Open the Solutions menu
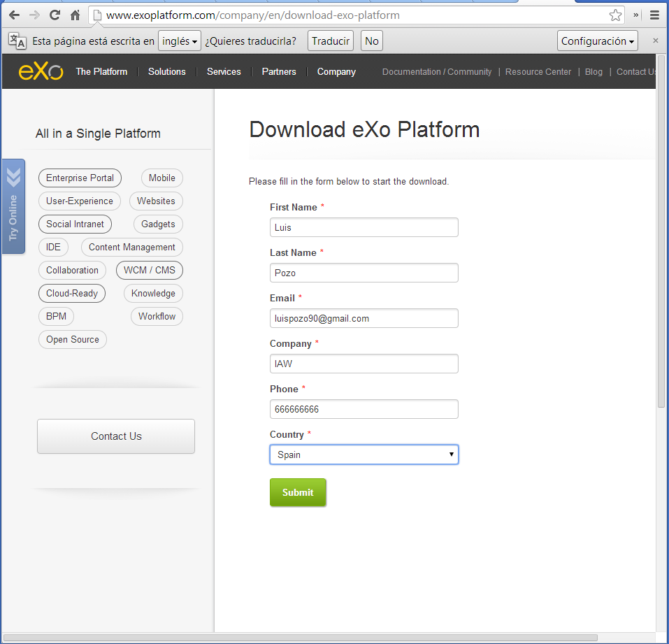Viewport: 669px width, 644px height. coord(166,71)
